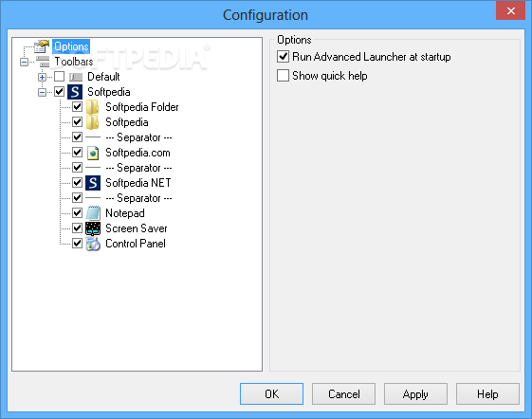The height and width of the screenshot is (419, 532).
Task: Click the Softpedia NET S icon
Action: tap(93, 183)
